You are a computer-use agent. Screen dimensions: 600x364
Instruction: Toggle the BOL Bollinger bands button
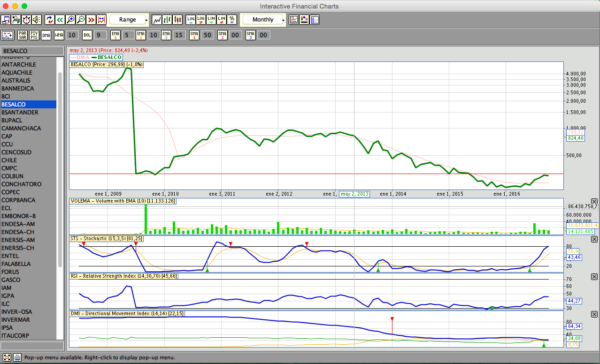pyautogui.click(x=87, y=35)
